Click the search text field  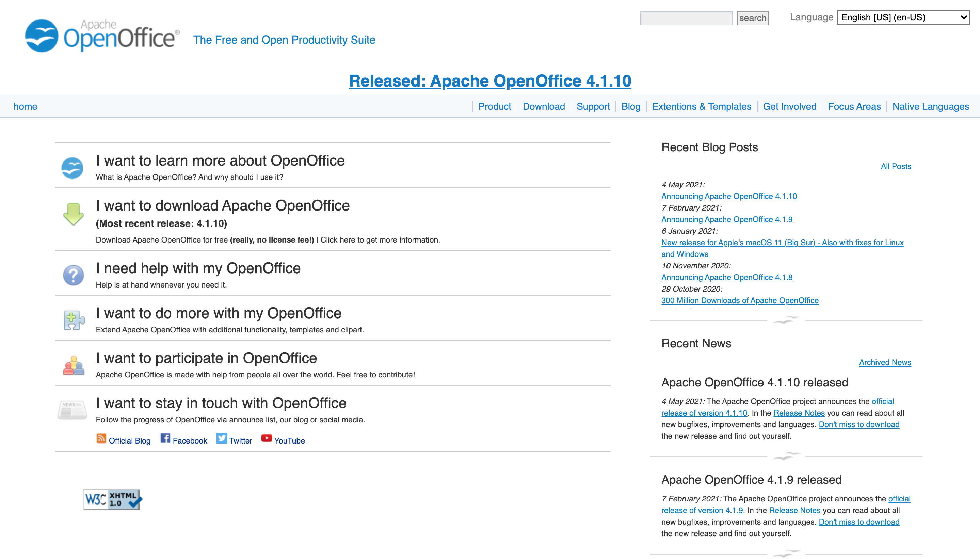(686, 18)
